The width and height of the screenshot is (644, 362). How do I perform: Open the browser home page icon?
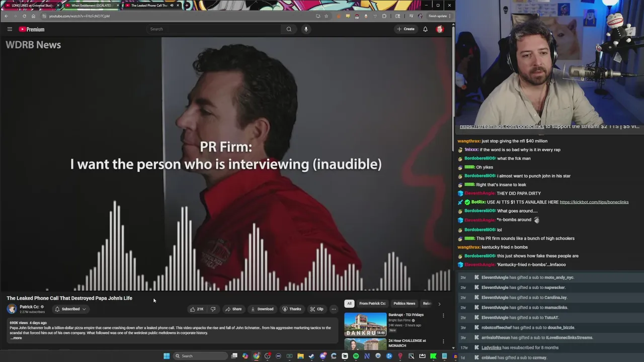33,16
